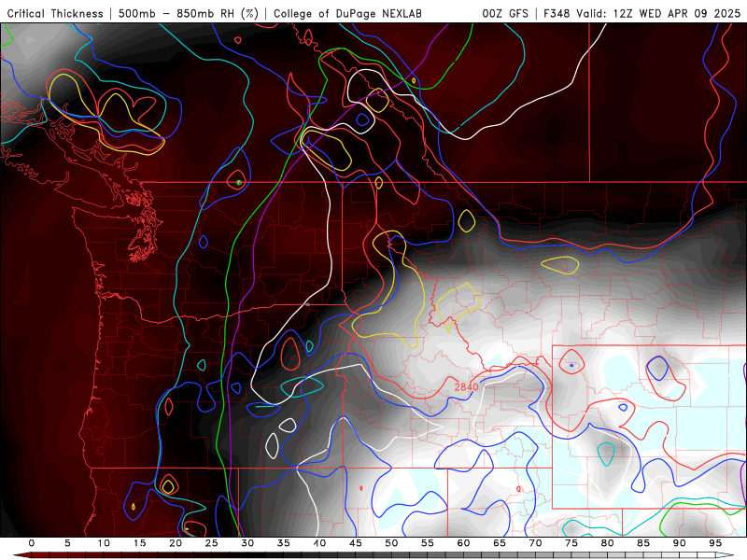Click the "55" value on the color scale
This screenshot has width=747, height=560.
pyautogui.click(x=428, y=543)
